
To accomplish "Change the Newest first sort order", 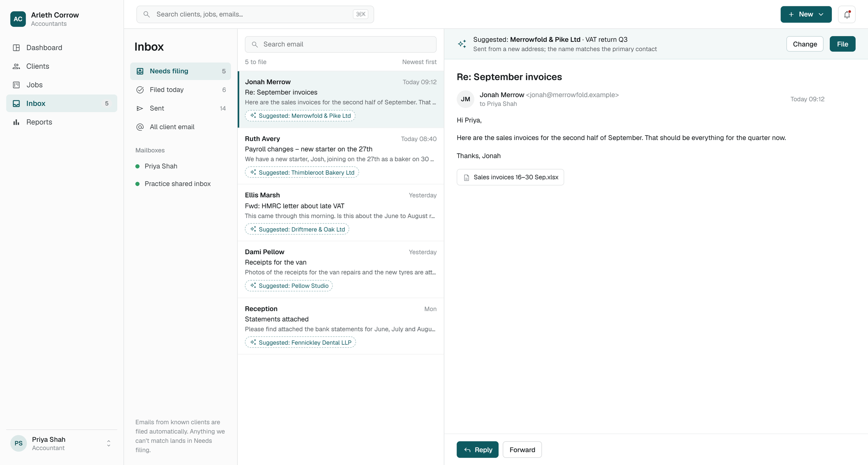I will 419,62.
